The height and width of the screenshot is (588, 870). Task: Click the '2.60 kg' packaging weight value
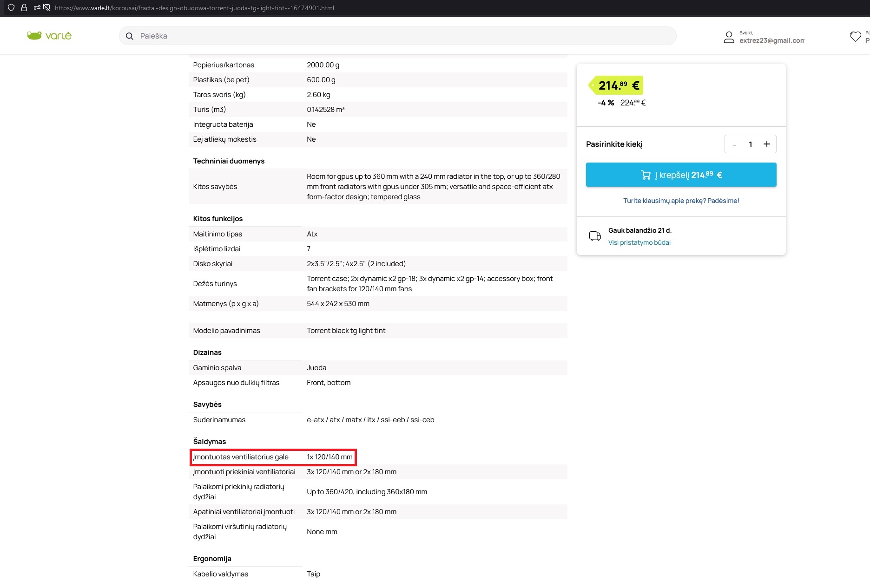318,95
